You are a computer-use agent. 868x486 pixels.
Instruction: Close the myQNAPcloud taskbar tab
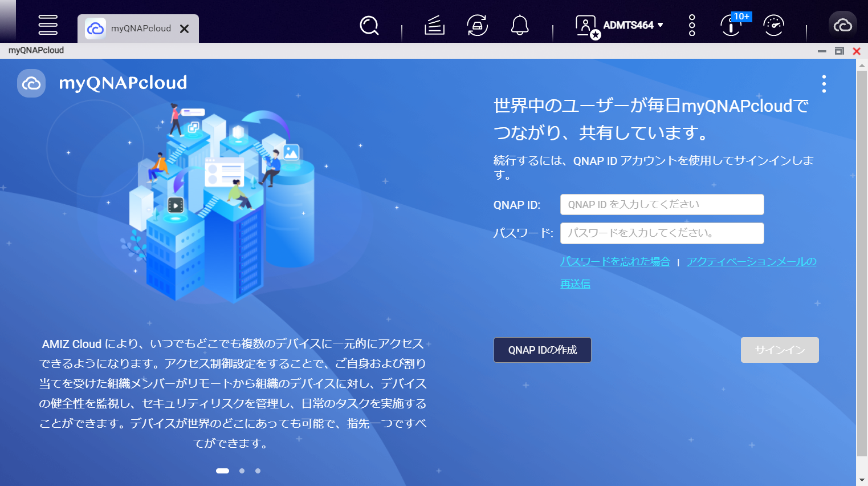click(184, 29)
